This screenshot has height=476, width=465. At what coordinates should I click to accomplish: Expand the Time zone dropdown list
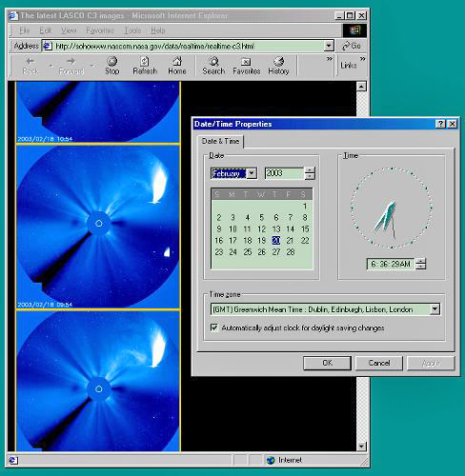tap(435, 308)
